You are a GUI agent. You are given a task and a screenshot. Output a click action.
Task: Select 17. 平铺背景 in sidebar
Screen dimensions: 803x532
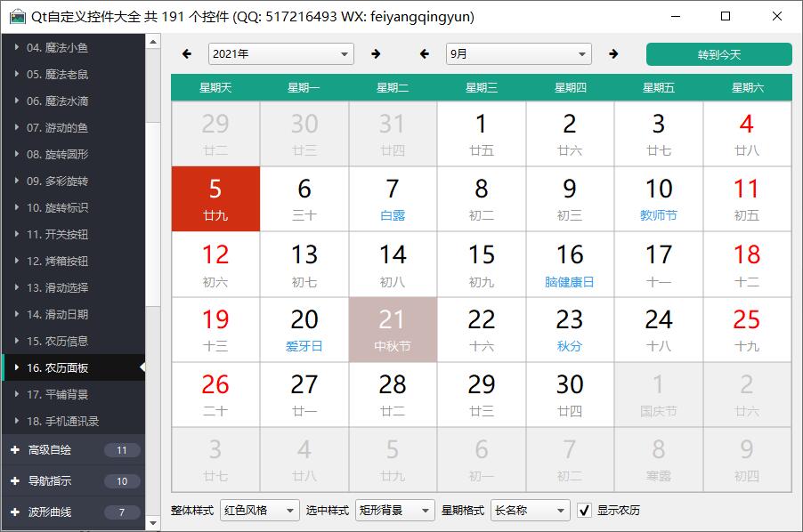[x=71, y=394]
